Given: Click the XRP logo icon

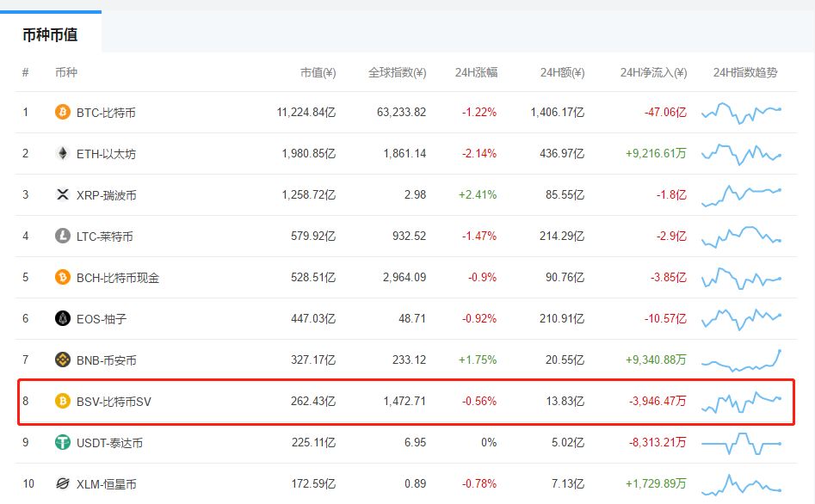Looking at the screenshot, I should pyautogui.click(x=62, y=194).
